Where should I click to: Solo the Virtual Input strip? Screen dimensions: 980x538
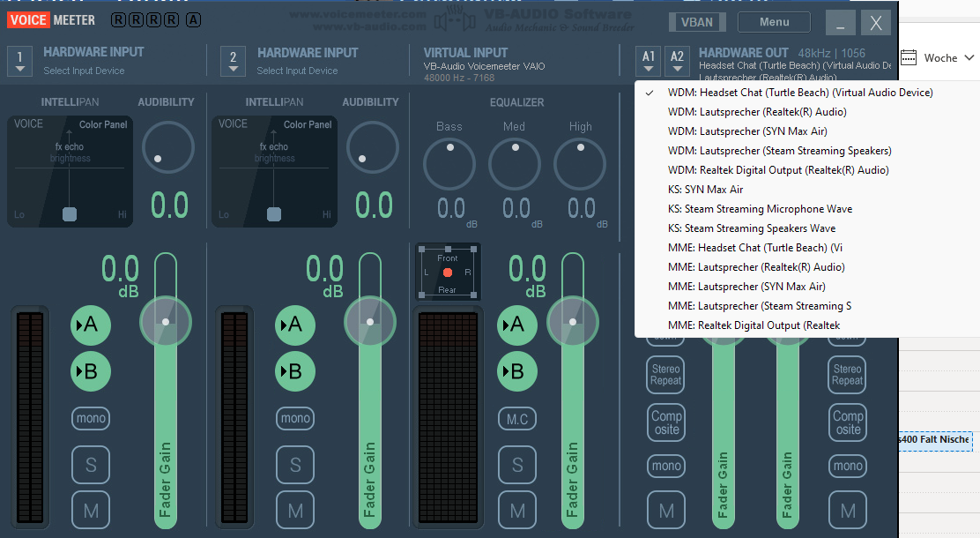click(x=517, y=465)
